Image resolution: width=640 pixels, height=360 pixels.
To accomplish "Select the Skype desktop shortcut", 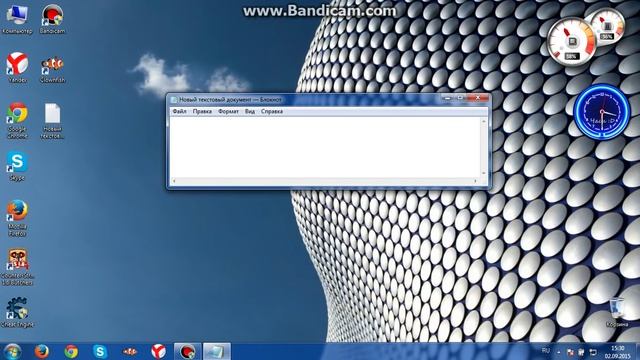I will click(17, 167).
